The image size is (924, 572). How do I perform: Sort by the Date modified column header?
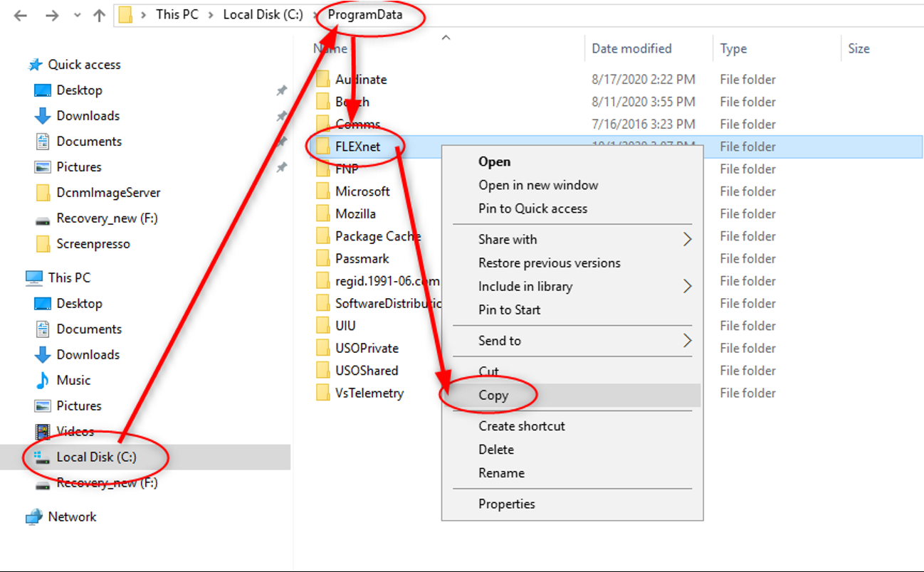coord(631,48)
